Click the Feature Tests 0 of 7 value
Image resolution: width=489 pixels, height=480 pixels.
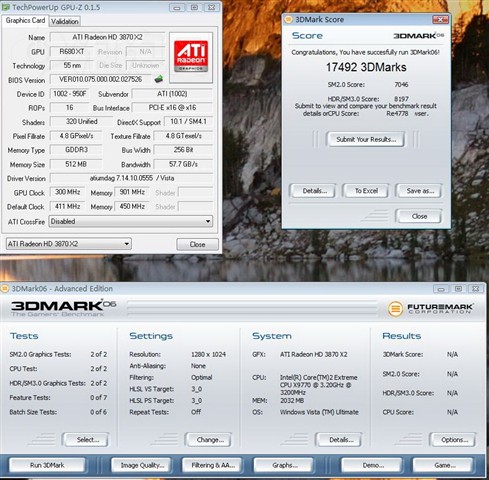(98, 397)
